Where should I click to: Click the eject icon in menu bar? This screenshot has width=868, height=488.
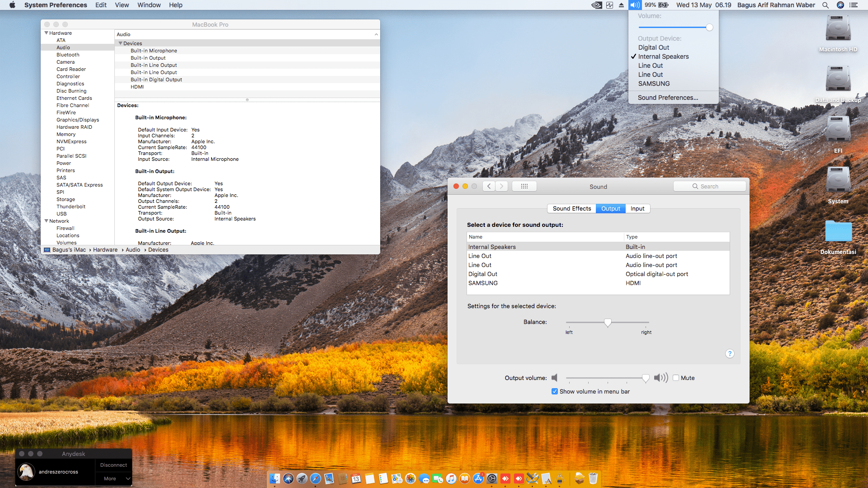(622, 5)
